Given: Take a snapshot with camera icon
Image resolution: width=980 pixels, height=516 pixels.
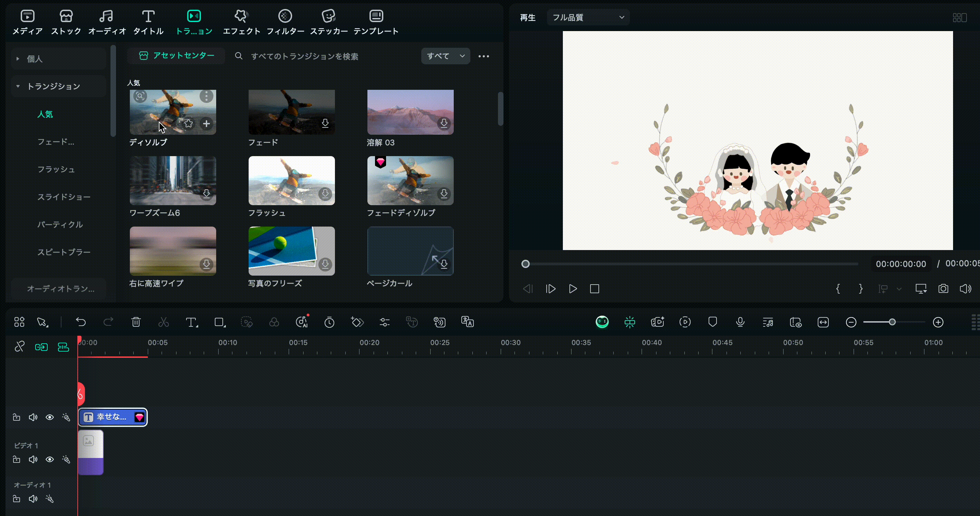Looking at the screenshot, I should point(943,289).
